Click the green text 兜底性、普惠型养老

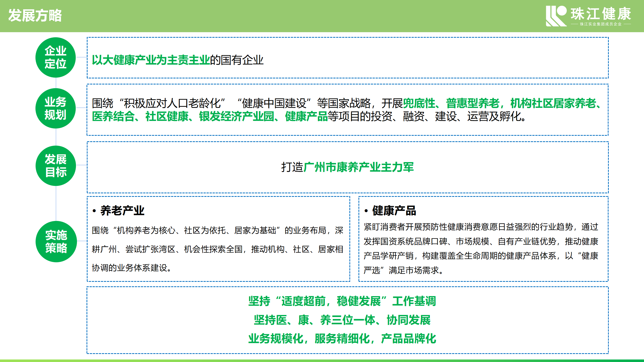coord(452,103)
